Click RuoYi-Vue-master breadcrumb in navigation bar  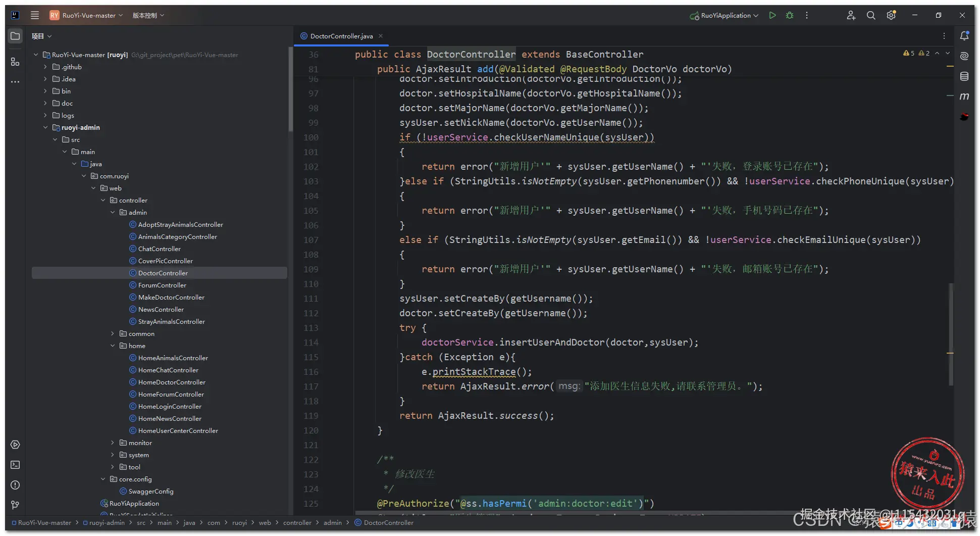[41, 523]
